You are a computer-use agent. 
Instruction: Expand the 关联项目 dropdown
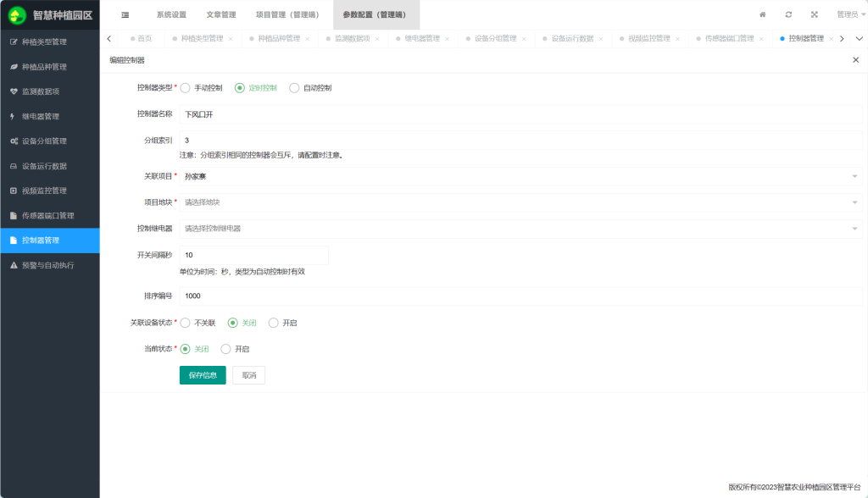coord(520,176)
